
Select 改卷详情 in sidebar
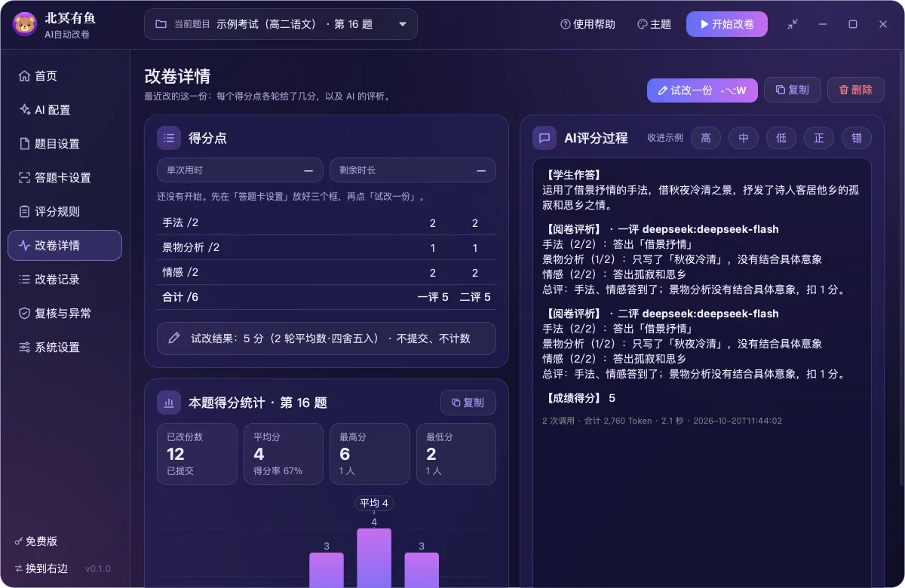(x=65, y=245)
